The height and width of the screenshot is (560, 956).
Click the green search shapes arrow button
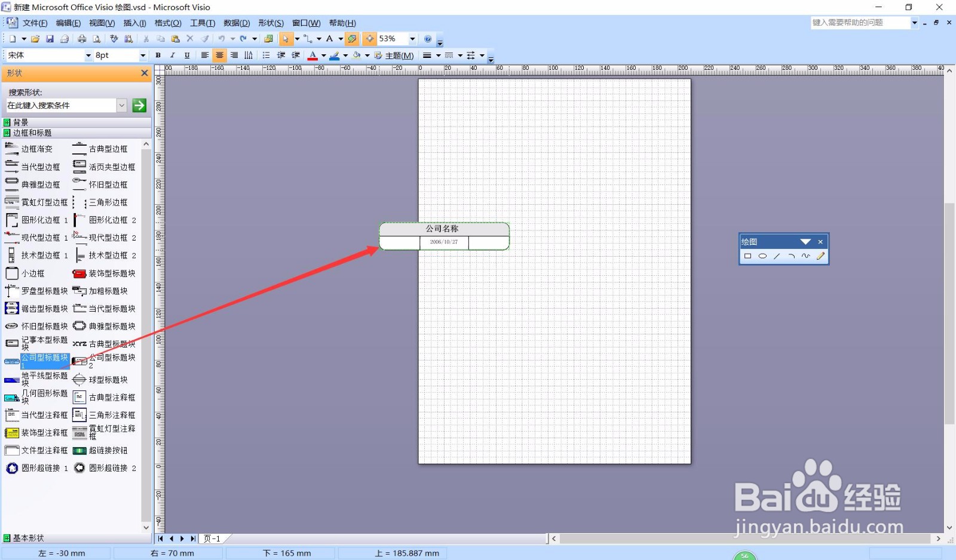click(139, 105)
